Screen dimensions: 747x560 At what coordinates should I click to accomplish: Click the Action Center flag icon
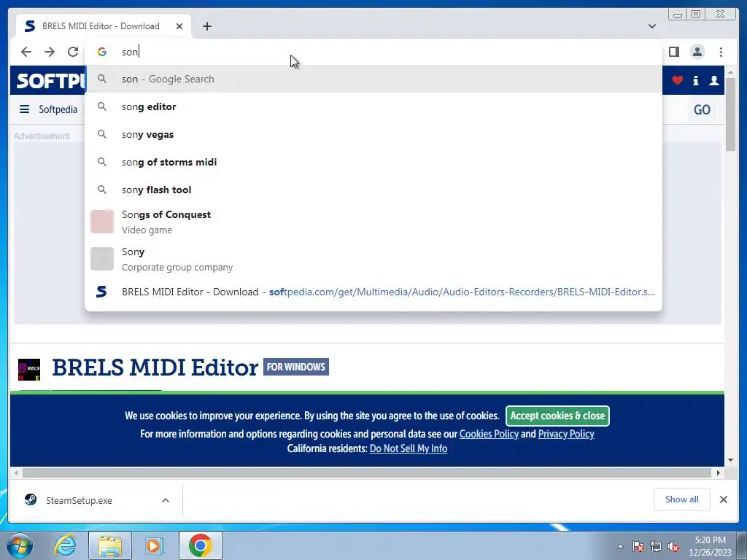tap(638, 546)
